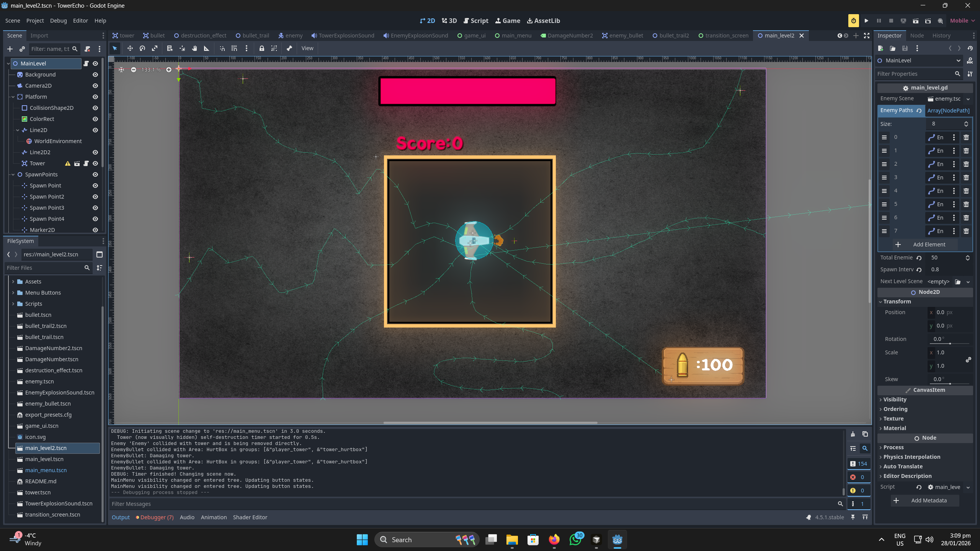Hide the Background node
The height and width of the screenshot is (551, 980).
(x=95, y=75)
